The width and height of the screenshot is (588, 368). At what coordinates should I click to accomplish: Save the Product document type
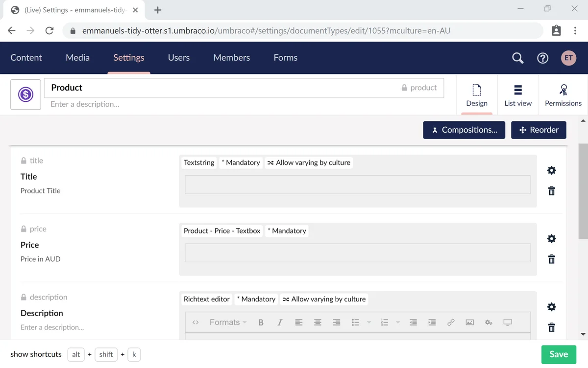[x=558, y=354]
